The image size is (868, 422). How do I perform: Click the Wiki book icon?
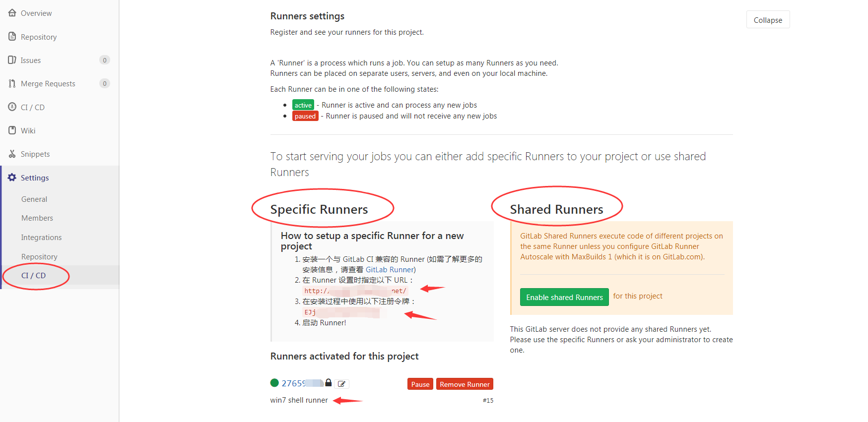(x=12, y=130)
